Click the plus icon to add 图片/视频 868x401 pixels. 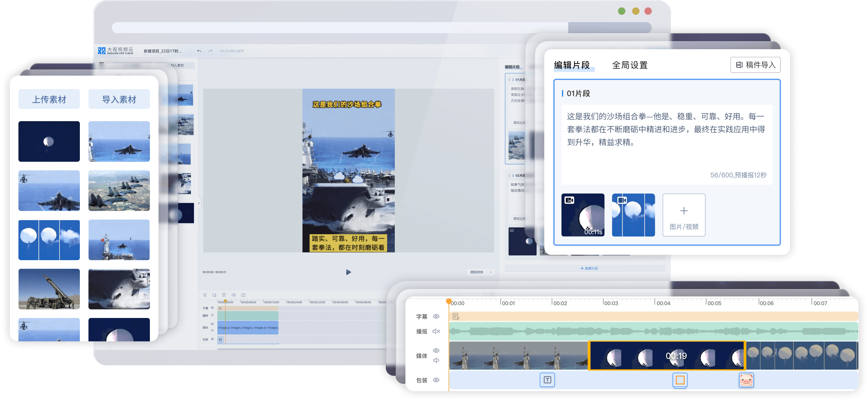(x=684, y=211)
